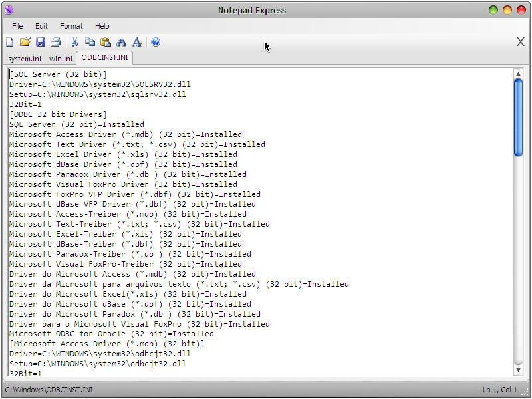Open a file with the folder icon

click(25, 42)
